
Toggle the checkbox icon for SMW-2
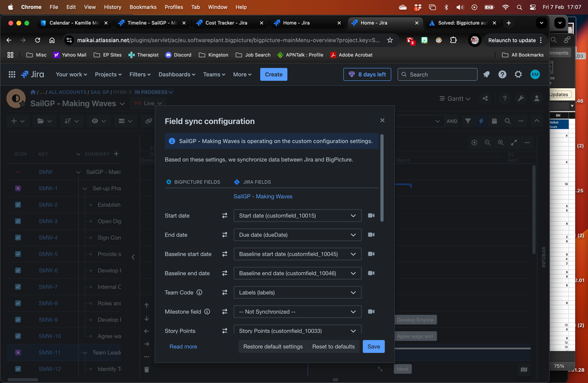(18, 204)
